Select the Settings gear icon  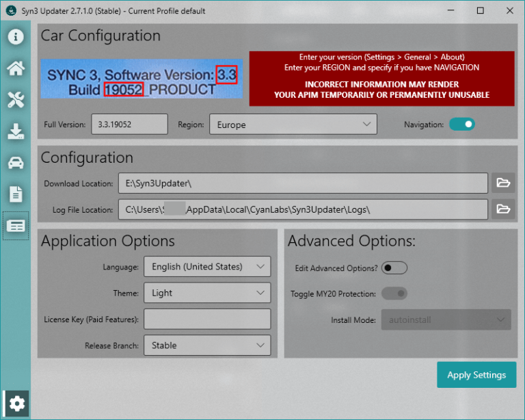(x=16, y=404)
